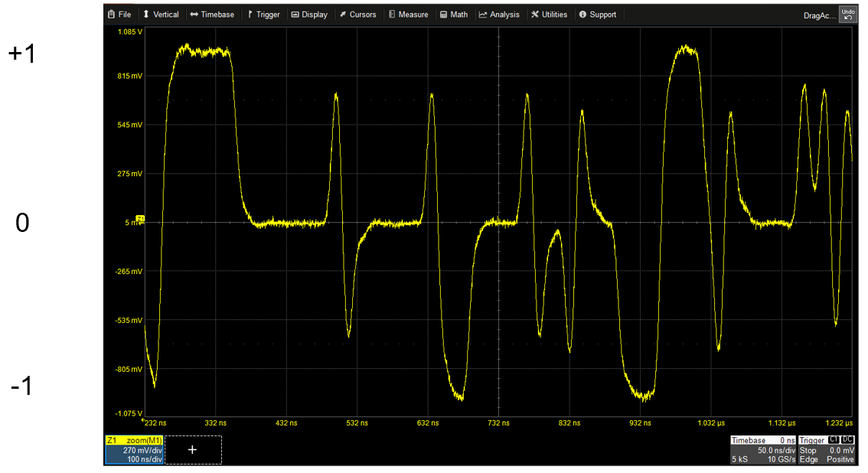Open the Timebase menu
The height and width of the screenshot is (473, 868).
tap(212, 15)
